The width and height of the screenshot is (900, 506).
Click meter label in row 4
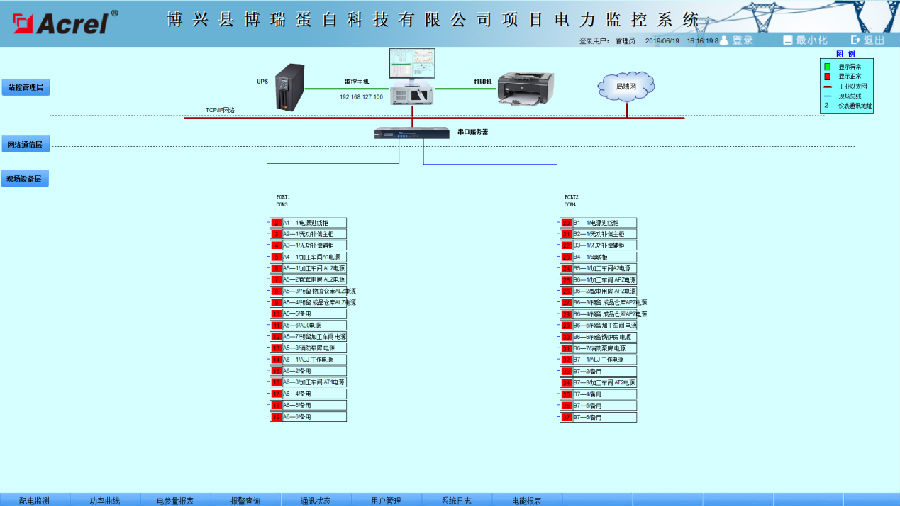315,246
